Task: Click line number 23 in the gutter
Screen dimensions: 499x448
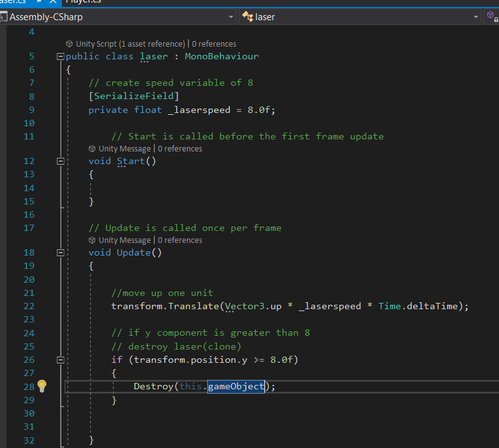Action: click(29, 319)
